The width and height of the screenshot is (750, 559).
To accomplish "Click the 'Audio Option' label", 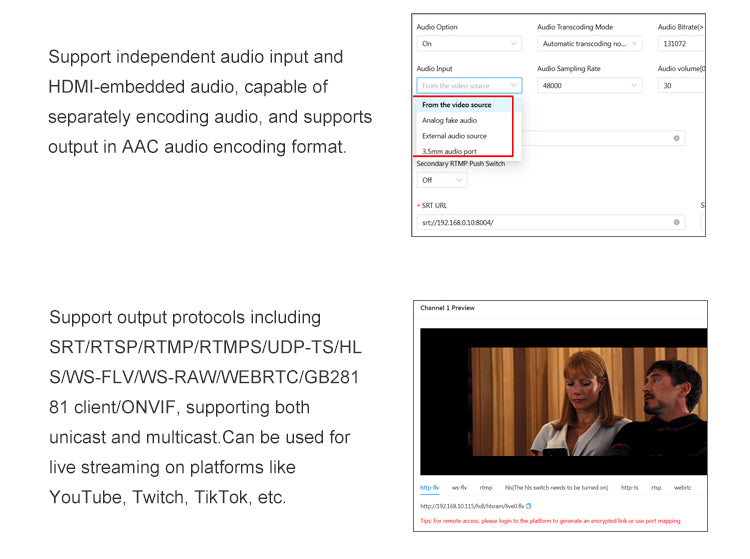I will click(x=437, y=27).
